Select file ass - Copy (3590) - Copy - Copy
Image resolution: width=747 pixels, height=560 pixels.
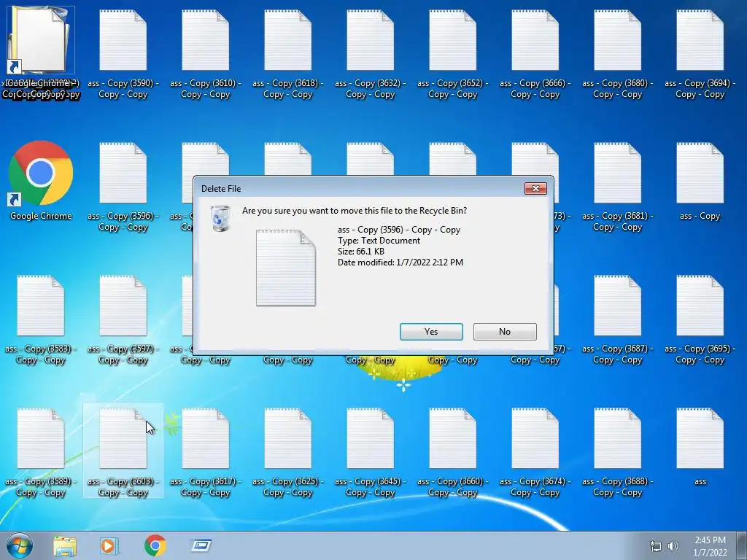(x=123, y=53)
